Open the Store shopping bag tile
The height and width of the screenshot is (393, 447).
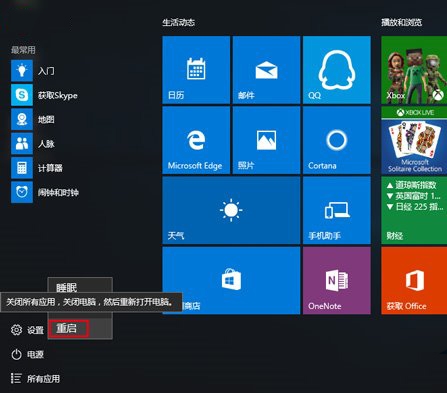(231, 281)
